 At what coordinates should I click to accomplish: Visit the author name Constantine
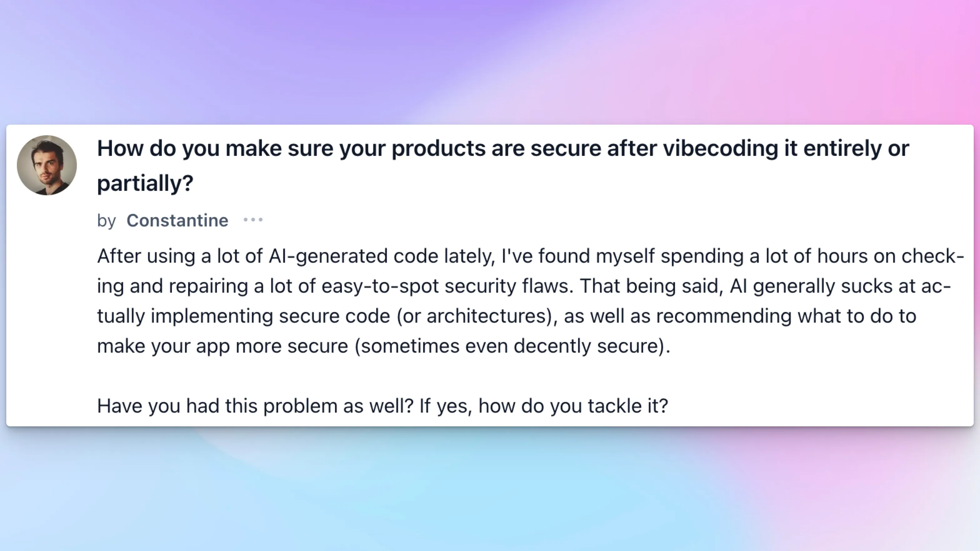tap(177, 220)
